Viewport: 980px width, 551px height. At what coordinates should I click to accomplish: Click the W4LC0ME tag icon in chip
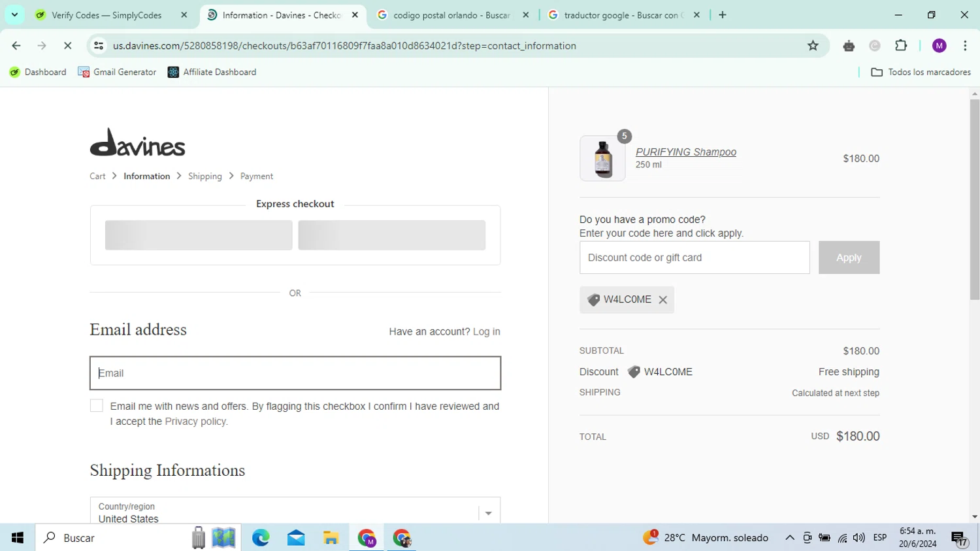point(593,300)
